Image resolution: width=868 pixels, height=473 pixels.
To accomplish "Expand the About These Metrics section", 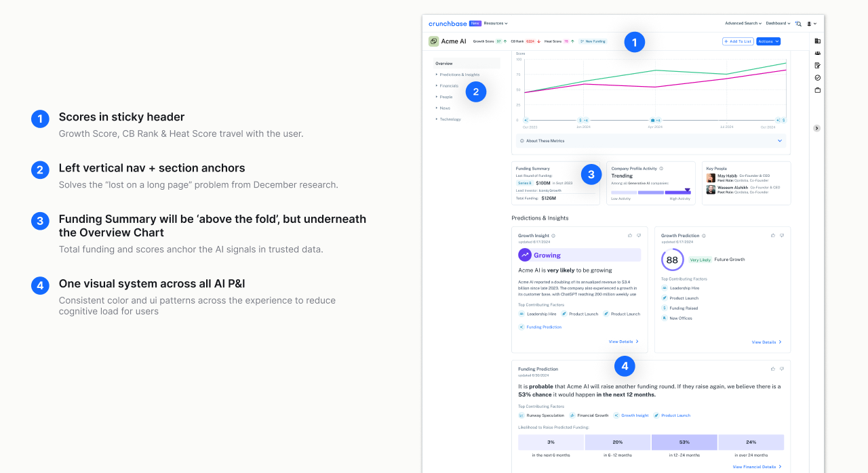I will [x=651, y=141].
